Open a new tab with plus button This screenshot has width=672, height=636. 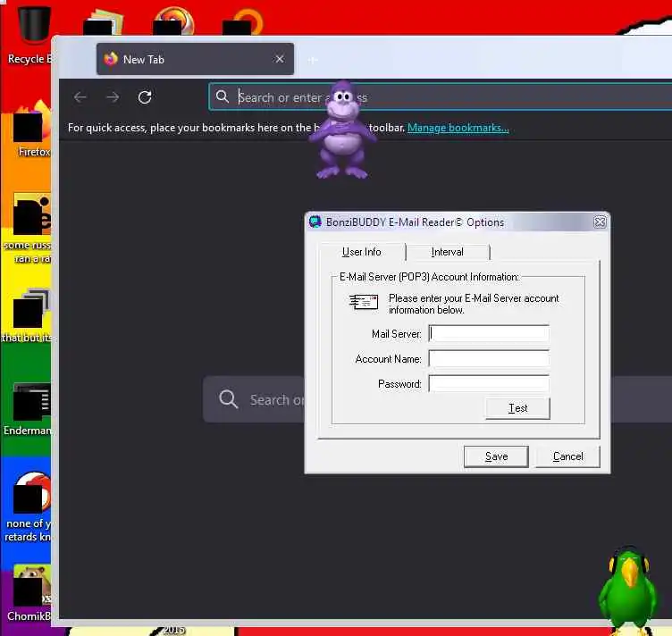point(313,60)
